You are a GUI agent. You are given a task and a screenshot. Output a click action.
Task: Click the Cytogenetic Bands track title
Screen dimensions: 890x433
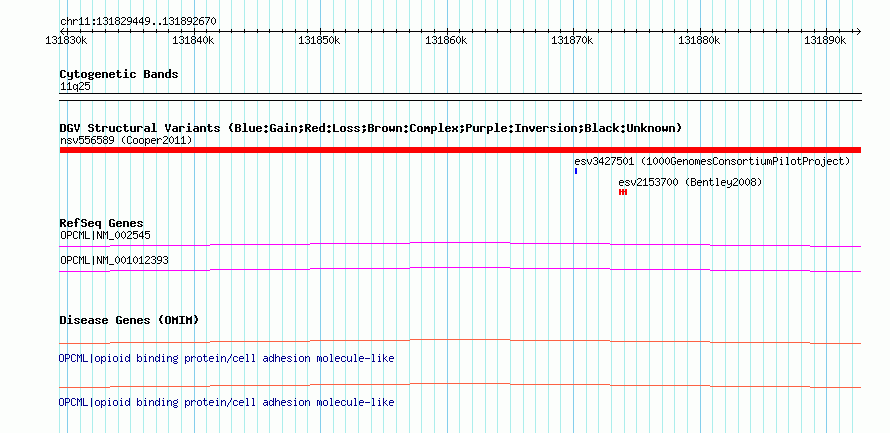[x=119, y=74]
